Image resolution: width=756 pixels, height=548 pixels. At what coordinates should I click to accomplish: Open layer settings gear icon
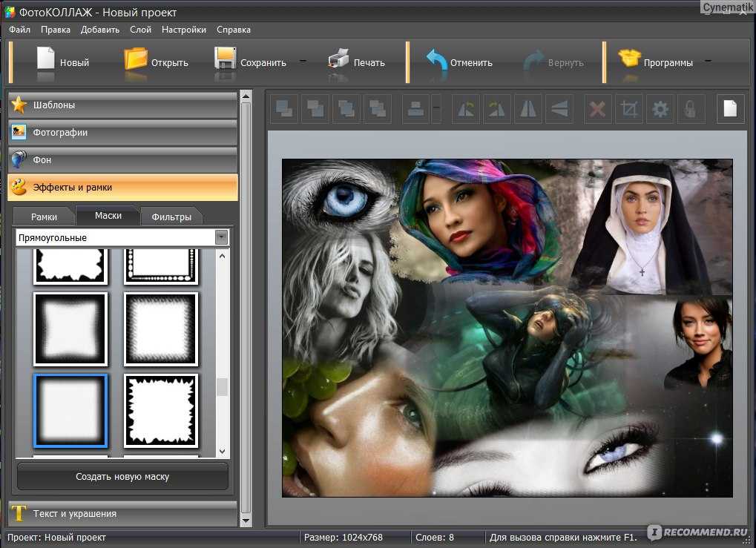coord(660,109)
